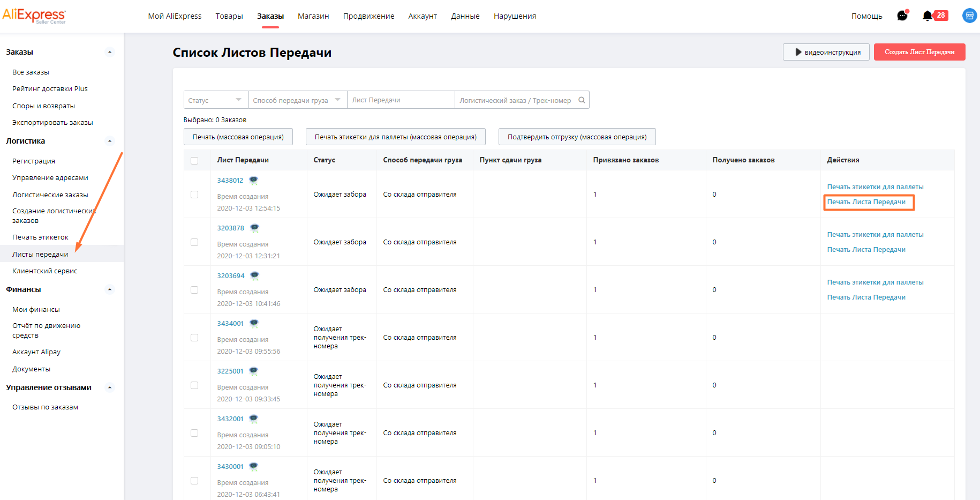Image resolution: width=980 pixels, height=500 pixels.
Task: Open the Нарушения menu
Action: (x=515, y=16)
